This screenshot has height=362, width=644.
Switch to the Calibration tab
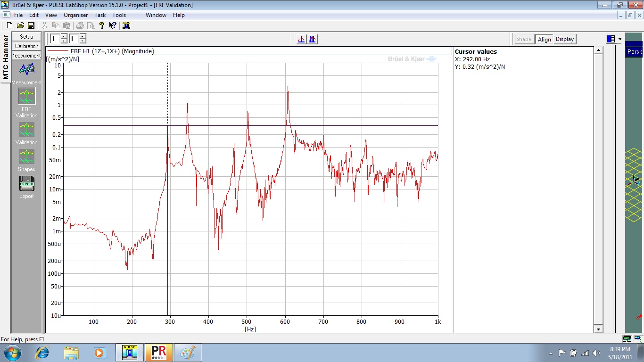[26, 46]
